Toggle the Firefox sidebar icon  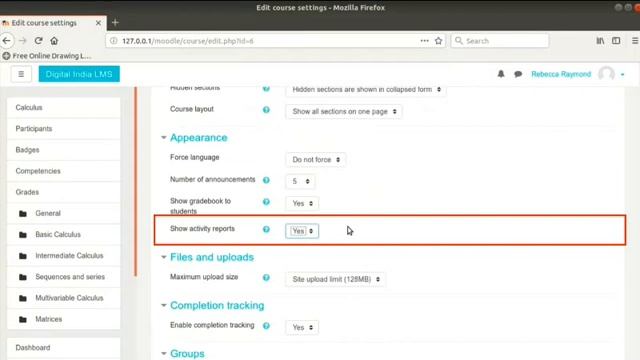pos(616,41)
